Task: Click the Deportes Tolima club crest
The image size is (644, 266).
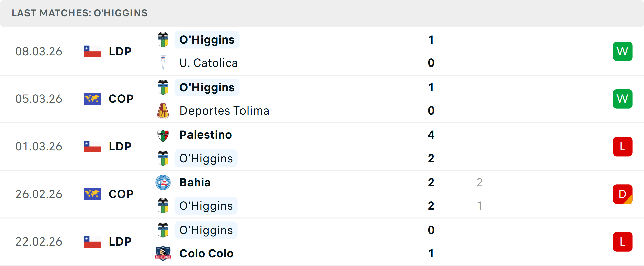Action: 163,110
